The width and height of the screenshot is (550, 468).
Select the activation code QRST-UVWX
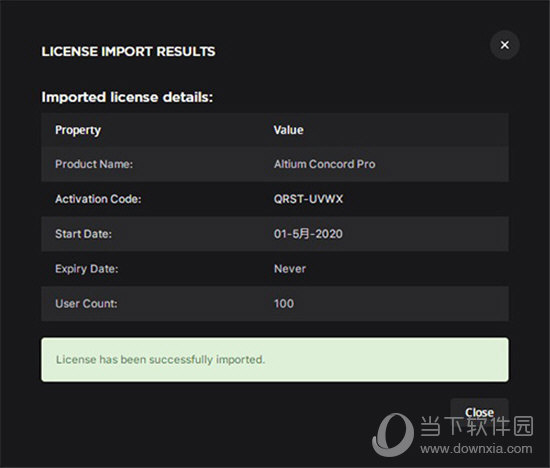[x=308, y=199]
